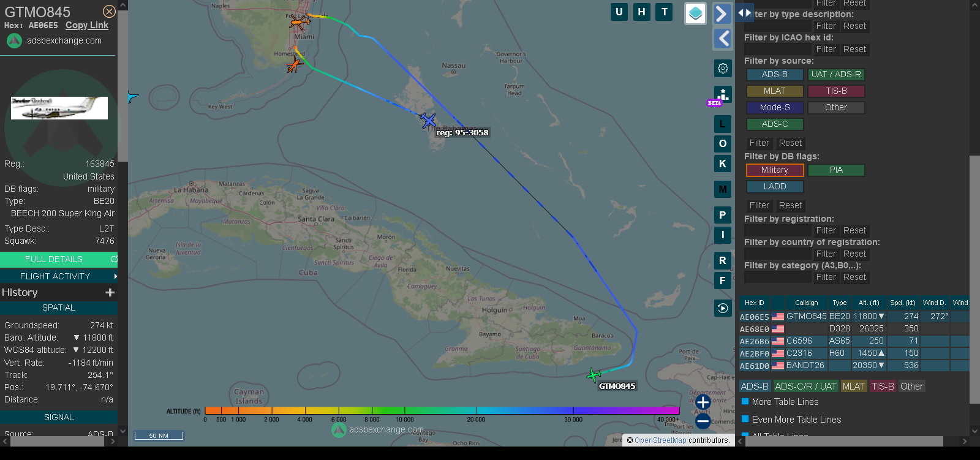
Task: Toggle the sidebar width double-arrow button
Action: [744, 12]
